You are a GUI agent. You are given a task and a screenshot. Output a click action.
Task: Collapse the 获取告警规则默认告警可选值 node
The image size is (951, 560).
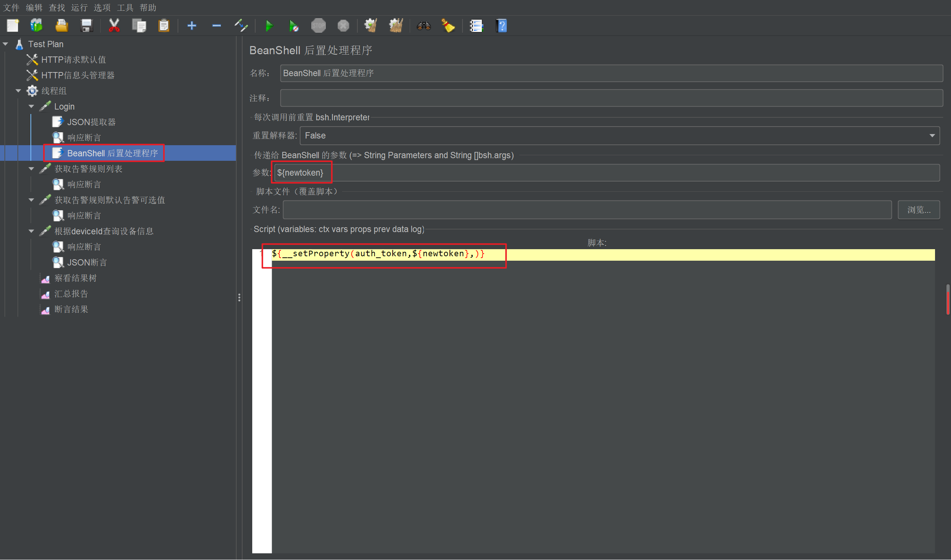[31, 200]
